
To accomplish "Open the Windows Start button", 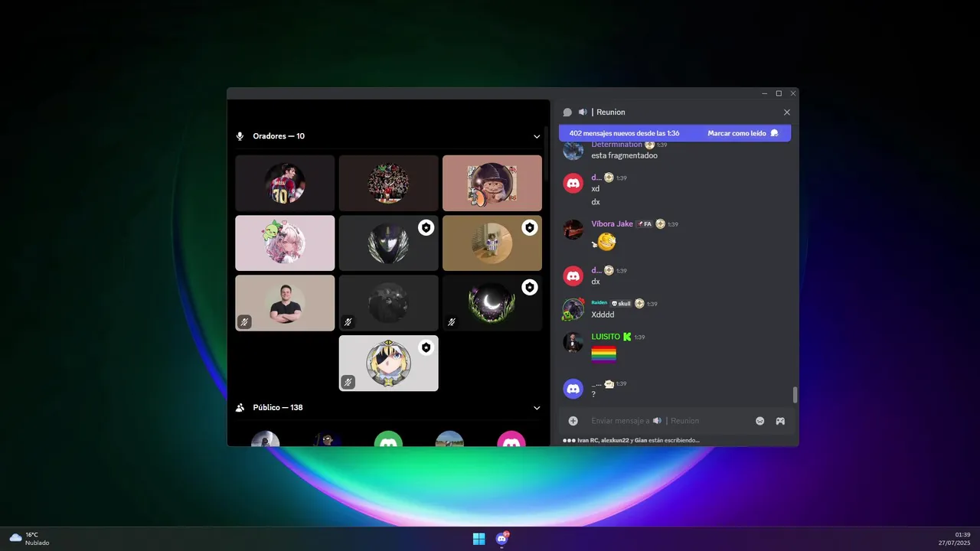I will click(x=479, y=539).
